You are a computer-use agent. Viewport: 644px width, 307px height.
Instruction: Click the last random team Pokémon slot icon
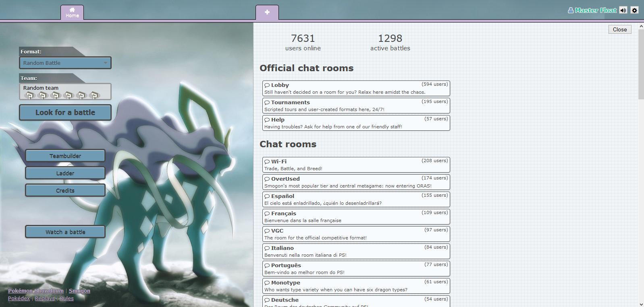pos(94,95)
